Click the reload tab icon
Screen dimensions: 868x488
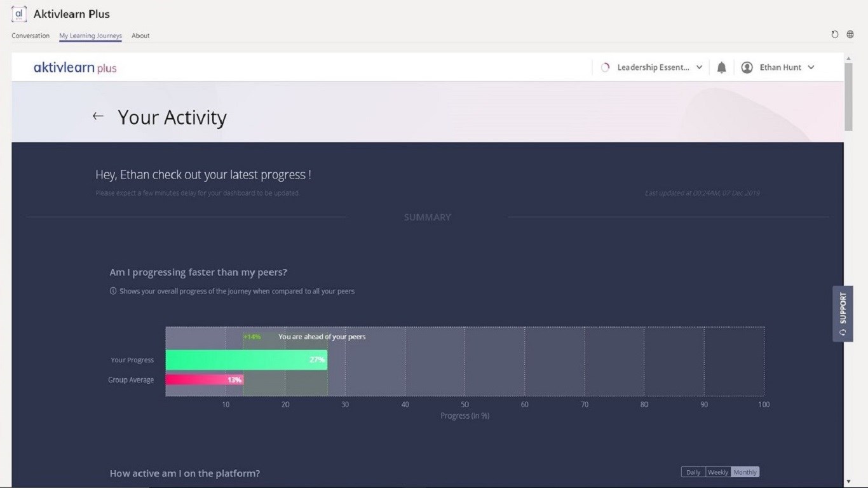click(835, 34)
